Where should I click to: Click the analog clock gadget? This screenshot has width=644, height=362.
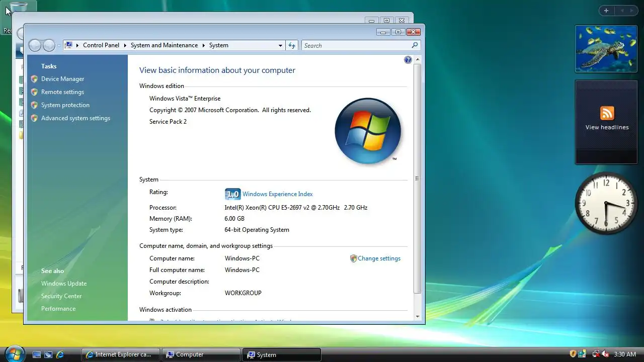(x=606, y=203)
